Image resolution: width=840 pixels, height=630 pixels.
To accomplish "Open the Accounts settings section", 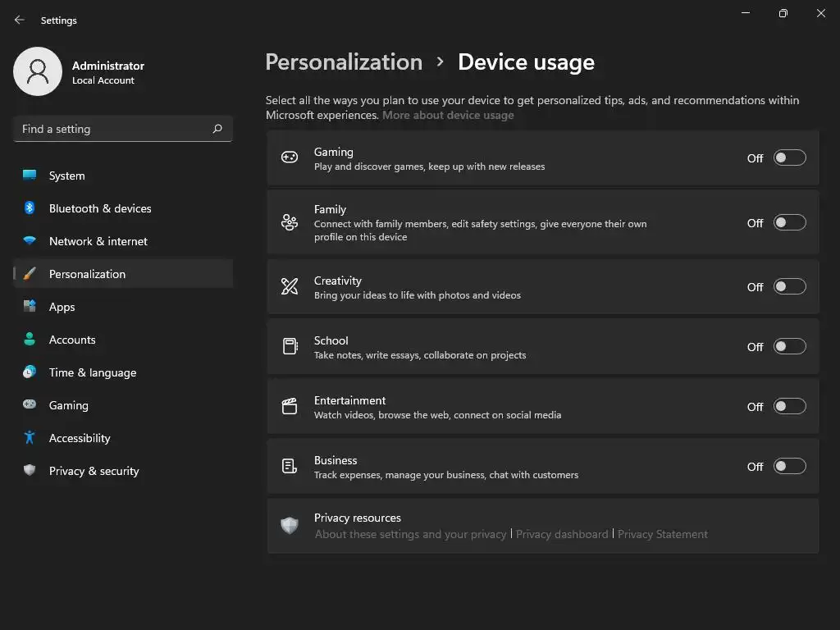I will pos(72,340).
